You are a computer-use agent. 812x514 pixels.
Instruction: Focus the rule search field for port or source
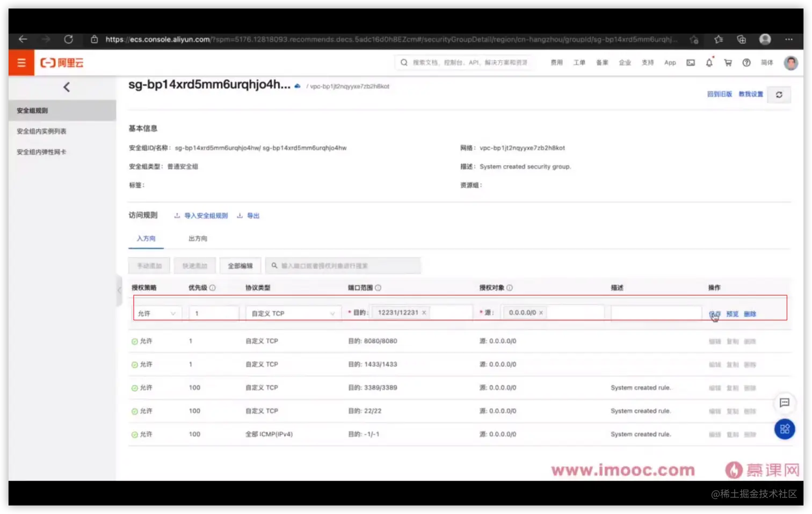coord(343,266)
